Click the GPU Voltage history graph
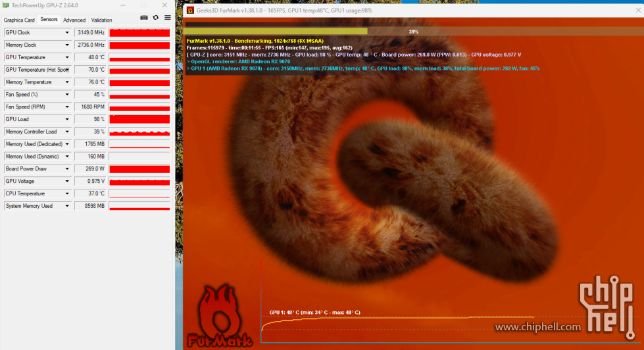 coord(139,181)
